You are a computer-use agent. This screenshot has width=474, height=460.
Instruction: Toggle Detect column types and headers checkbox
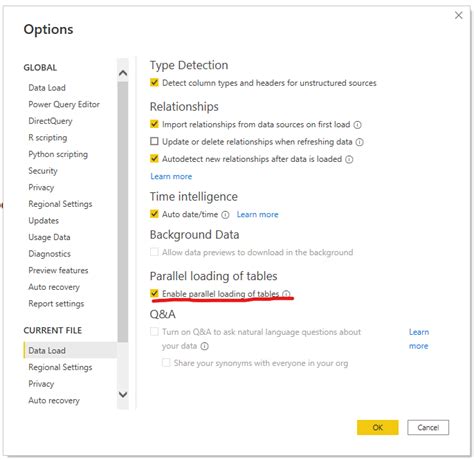(154, 82)
